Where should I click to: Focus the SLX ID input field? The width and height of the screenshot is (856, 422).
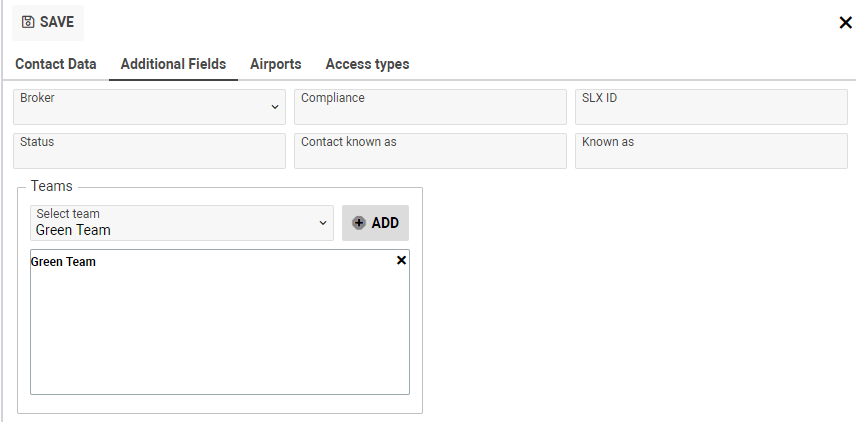point(710,107)
